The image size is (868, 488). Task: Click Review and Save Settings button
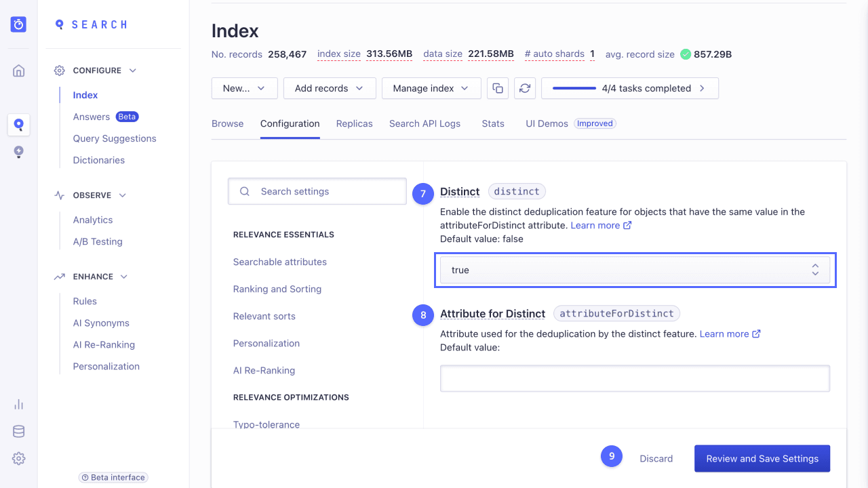tap(762, 458)
